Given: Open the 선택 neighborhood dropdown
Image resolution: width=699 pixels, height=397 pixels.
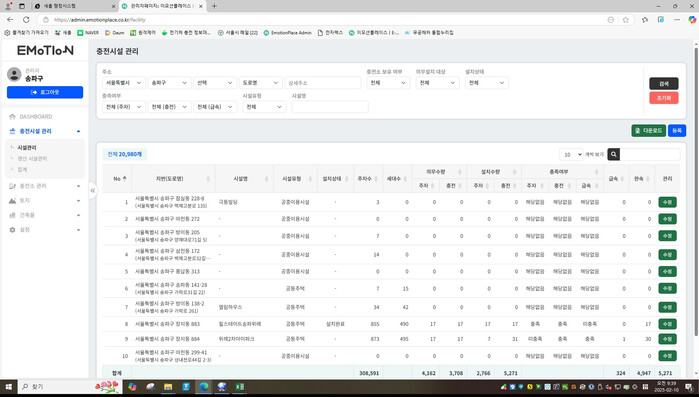Looking at the screenshot, I should point(215,83).
